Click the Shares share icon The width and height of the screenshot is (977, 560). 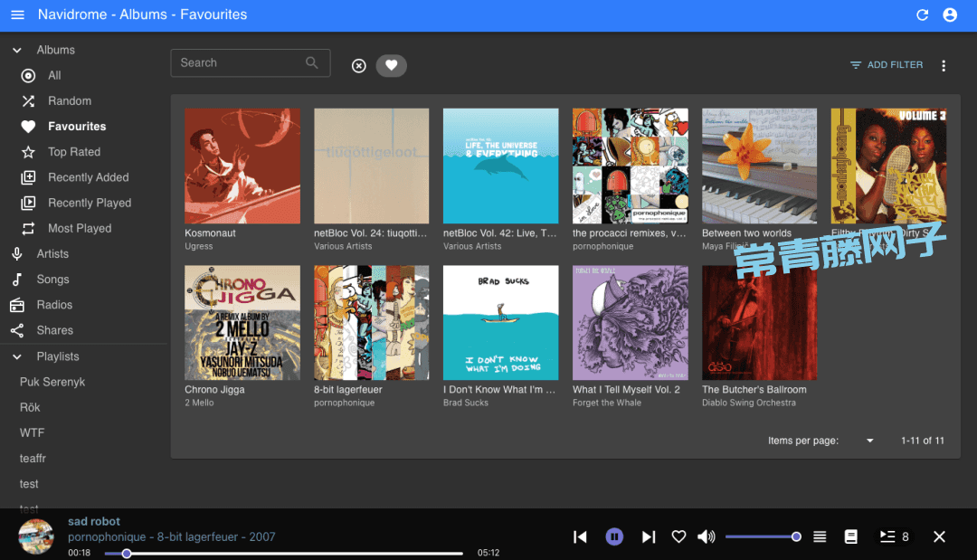pyautogui.click(x=17, y=331)
